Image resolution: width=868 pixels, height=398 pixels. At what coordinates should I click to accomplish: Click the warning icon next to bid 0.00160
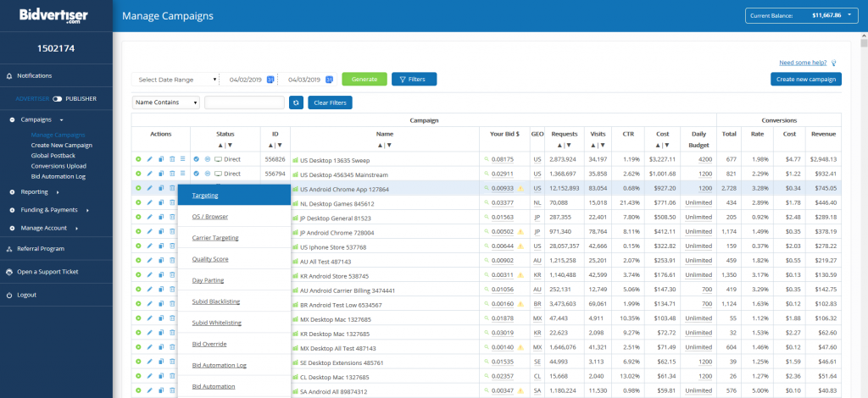(x=520, y=304)
